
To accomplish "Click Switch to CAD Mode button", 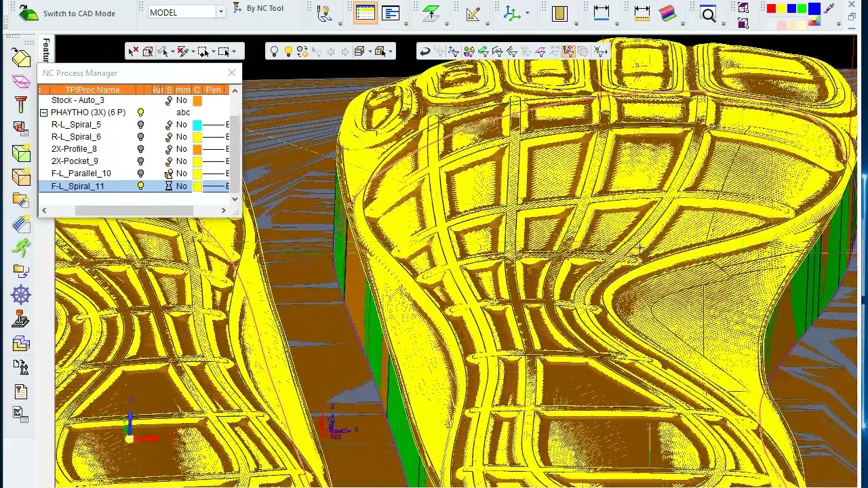I will 66,13.
